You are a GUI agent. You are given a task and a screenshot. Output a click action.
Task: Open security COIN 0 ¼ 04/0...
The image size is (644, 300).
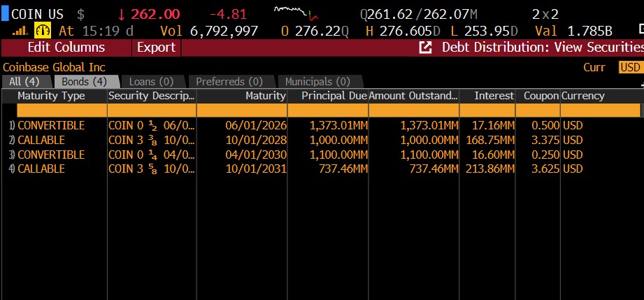(x=152, y=155)
